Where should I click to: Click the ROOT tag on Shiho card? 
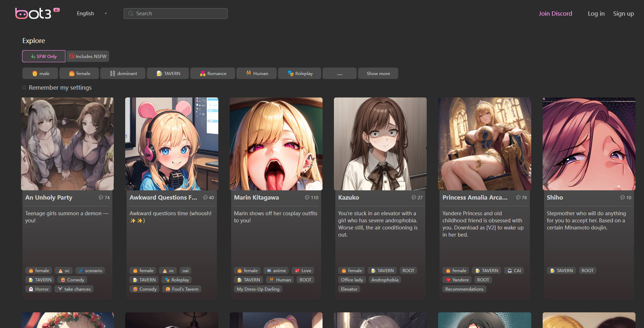[x=587, y=271]
